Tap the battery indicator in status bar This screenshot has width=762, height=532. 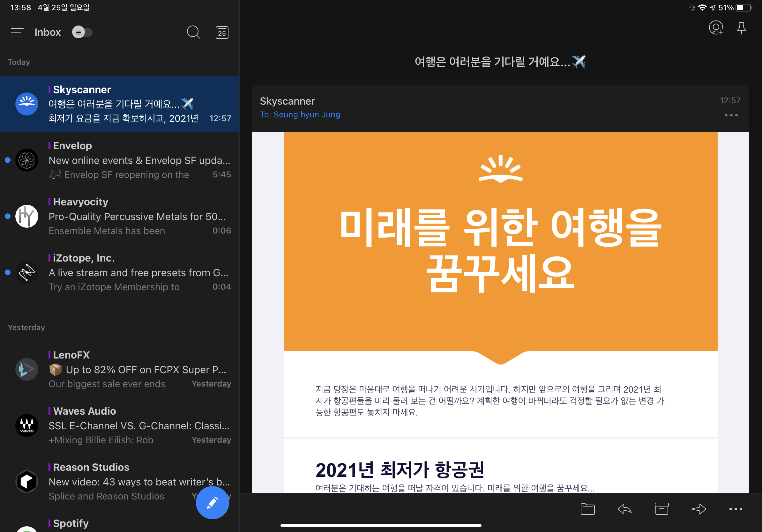click(744, 7)
